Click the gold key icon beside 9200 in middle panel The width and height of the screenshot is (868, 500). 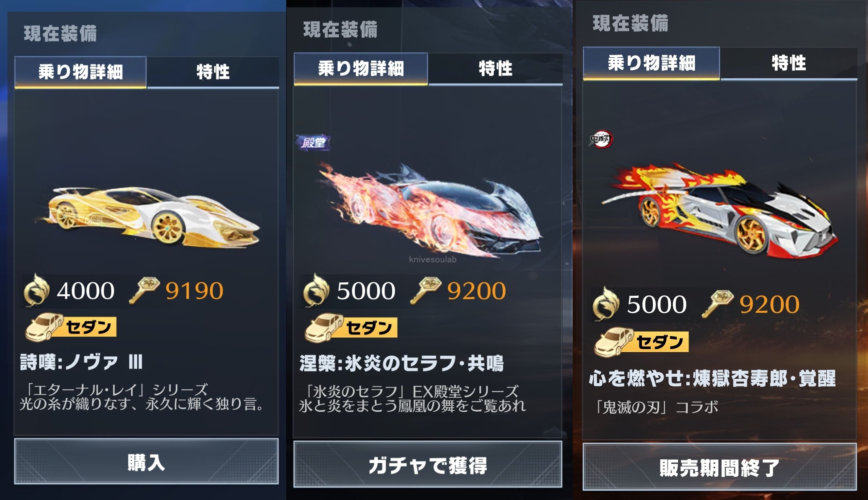click(425, 290)
